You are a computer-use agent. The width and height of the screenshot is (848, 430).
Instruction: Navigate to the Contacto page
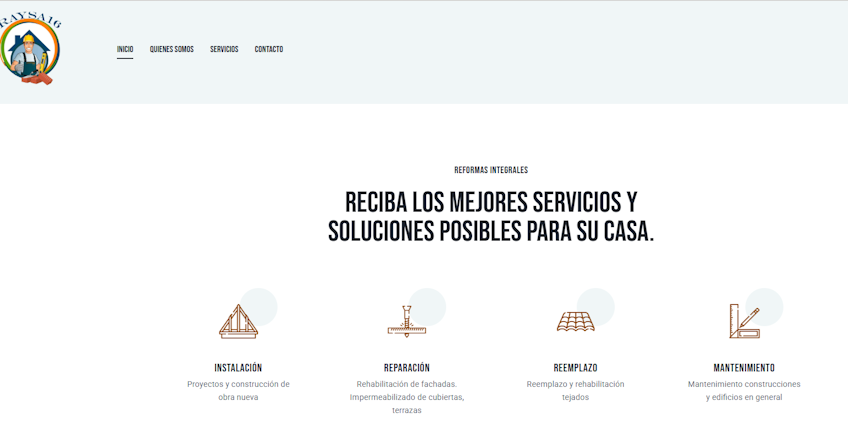(269, 49)
